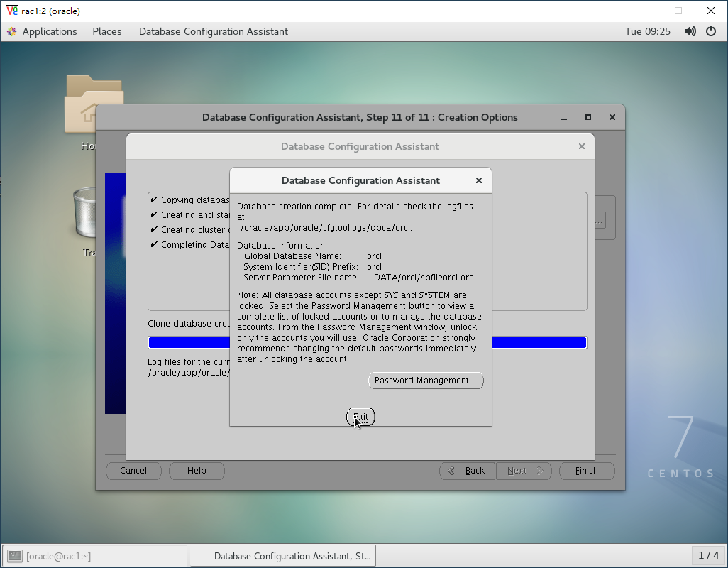This screenshot has width=728, height=568.
Task: Click the +DATA/orcl/spfileorcl.ora file name
Action: (x=420, y=278)
